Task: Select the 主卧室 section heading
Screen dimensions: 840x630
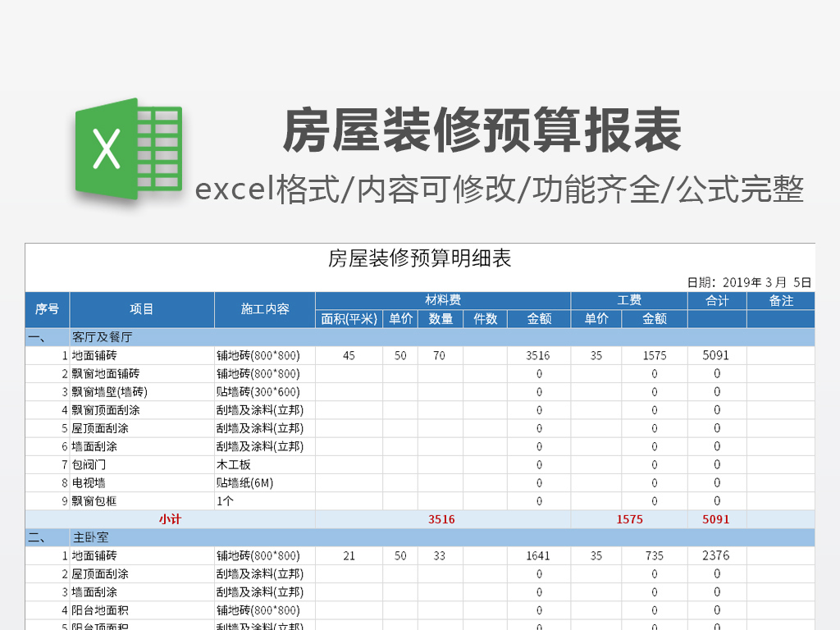Action: 92,537
